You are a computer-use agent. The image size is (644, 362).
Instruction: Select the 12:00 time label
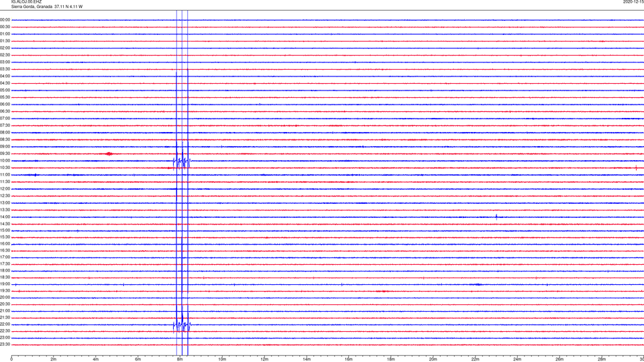point(5,188)
